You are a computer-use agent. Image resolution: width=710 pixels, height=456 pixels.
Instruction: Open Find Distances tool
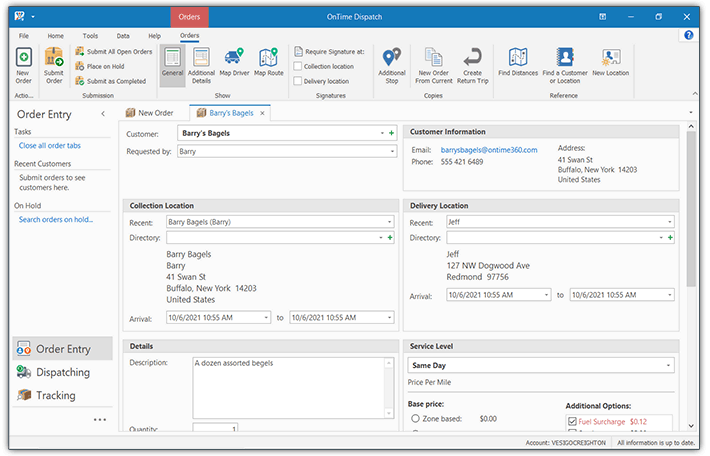[518, 62]
